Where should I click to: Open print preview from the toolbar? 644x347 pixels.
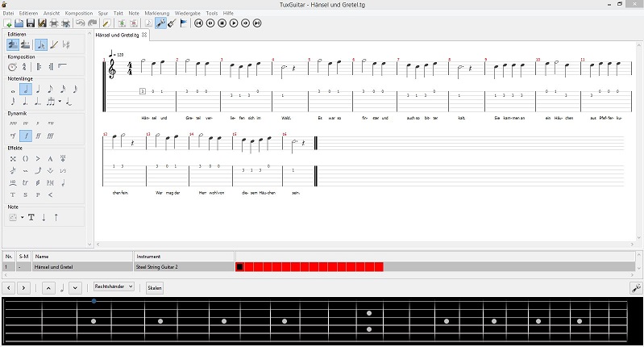65,23
